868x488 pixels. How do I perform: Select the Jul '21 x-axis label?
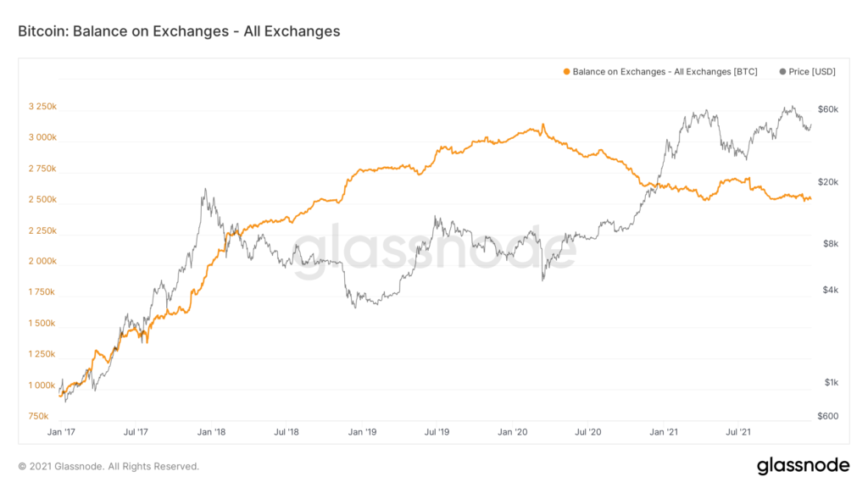coord(737,432)
